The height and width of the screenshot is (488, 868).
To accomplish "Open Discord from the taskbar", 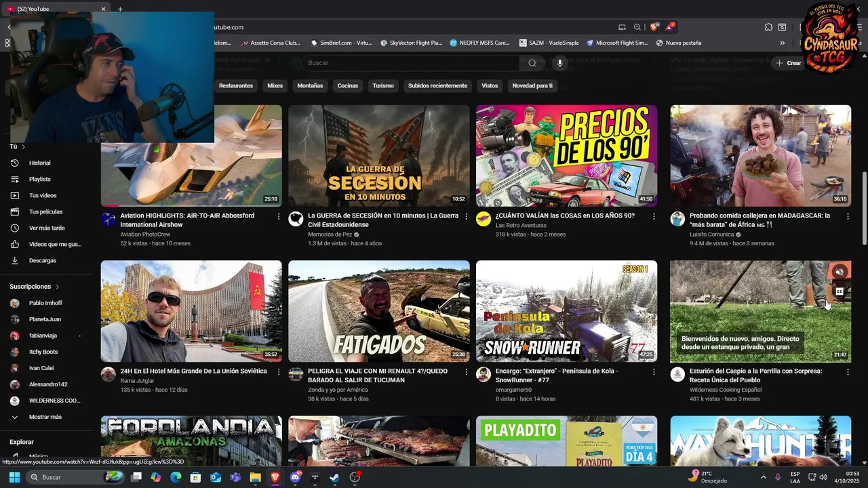I will 295,477.
